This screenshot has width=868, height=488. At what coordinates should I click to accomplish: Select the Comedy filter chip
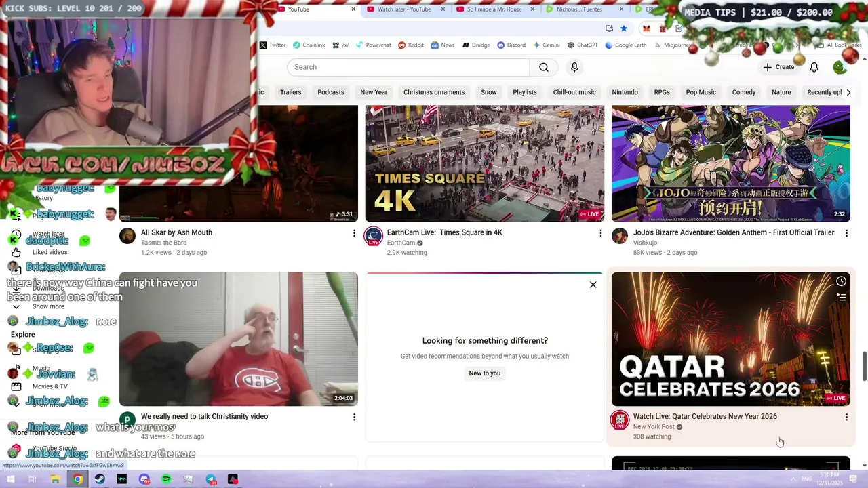click(744, 92)
